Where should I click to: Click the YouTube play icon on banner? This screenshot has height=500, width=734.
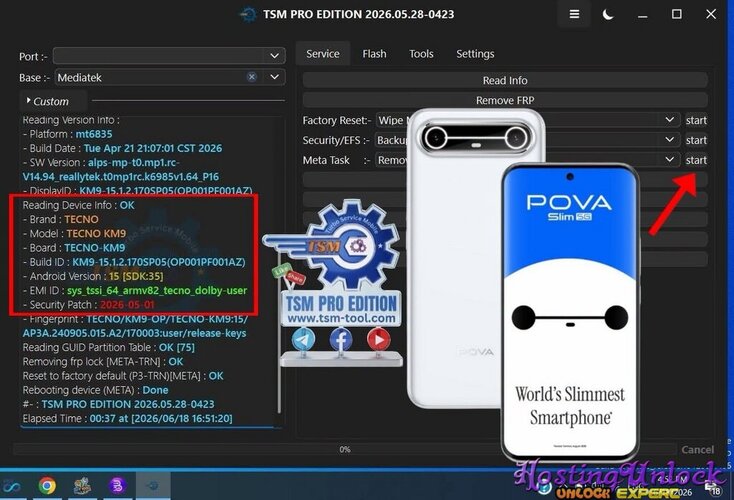tap(378, 339)
